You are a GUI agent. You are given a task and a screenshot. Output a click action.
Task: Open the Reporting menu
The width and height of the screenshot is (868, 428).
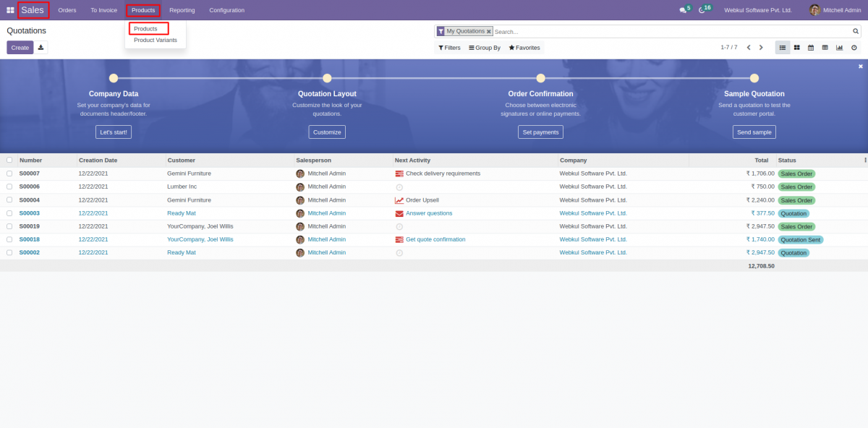pos(182,9)
